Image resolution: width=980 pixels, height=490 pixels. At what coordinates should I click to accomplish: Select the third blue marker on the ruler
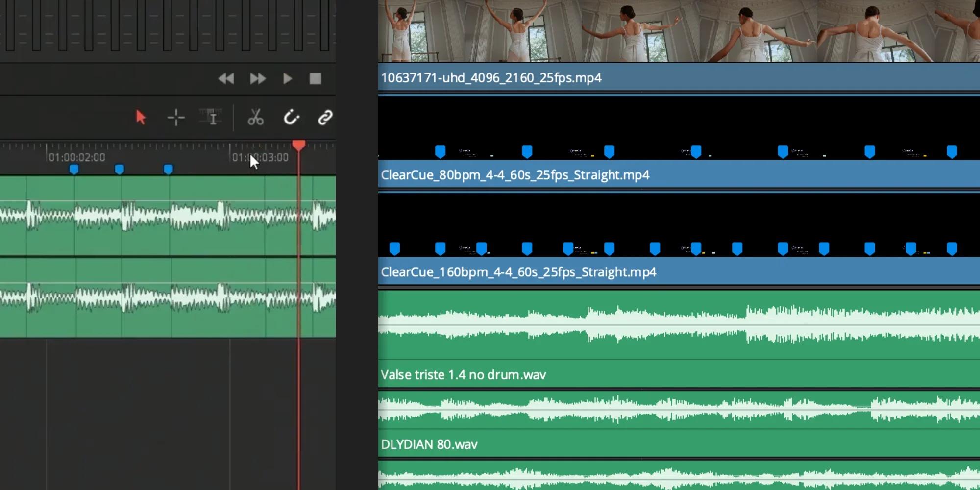(x=168, y=170)
